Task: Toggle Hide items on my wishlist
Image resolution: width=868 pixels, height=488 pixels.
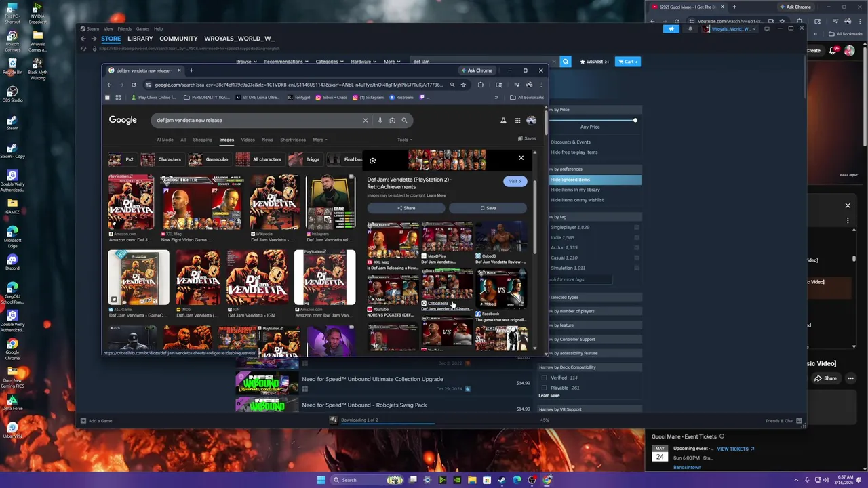Action: (594, 200)
